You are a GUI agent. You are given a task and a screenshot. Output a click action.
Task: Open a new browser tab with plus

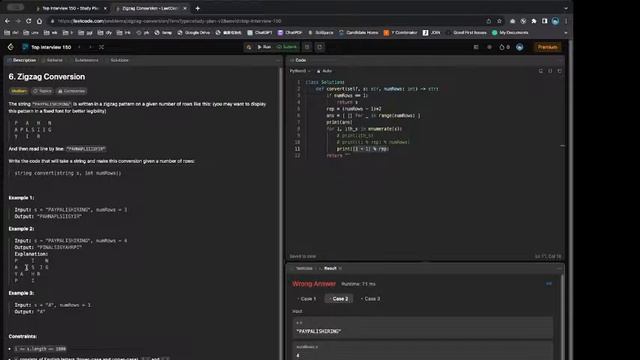(198, 8)
